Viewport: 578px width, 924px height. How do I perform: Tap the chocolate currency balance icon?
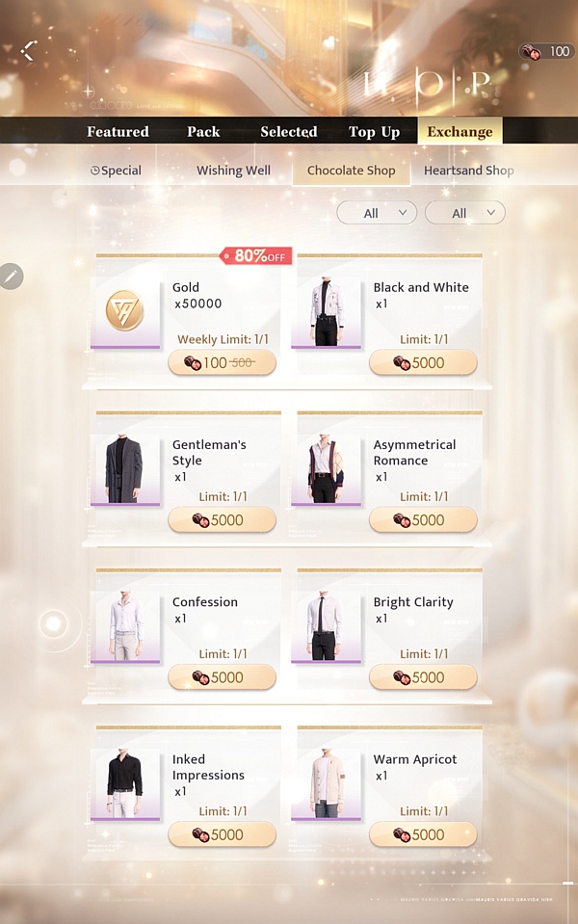531,52
